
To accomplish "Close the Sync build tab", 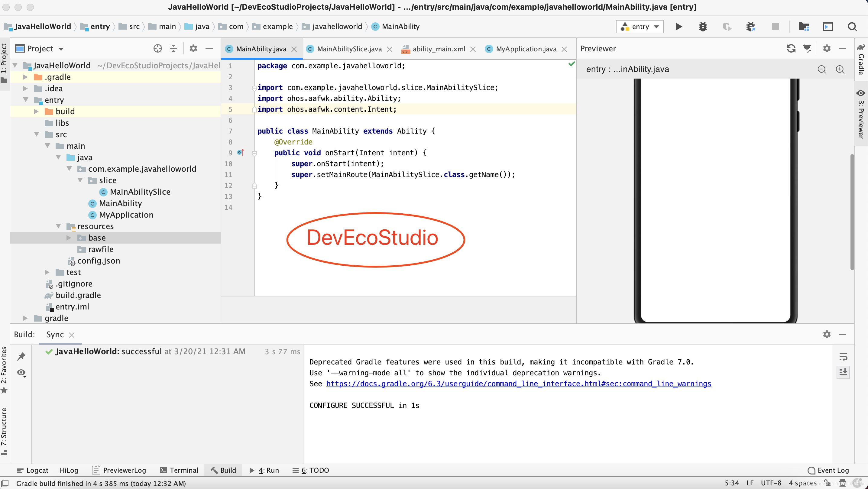I will 71,335.
